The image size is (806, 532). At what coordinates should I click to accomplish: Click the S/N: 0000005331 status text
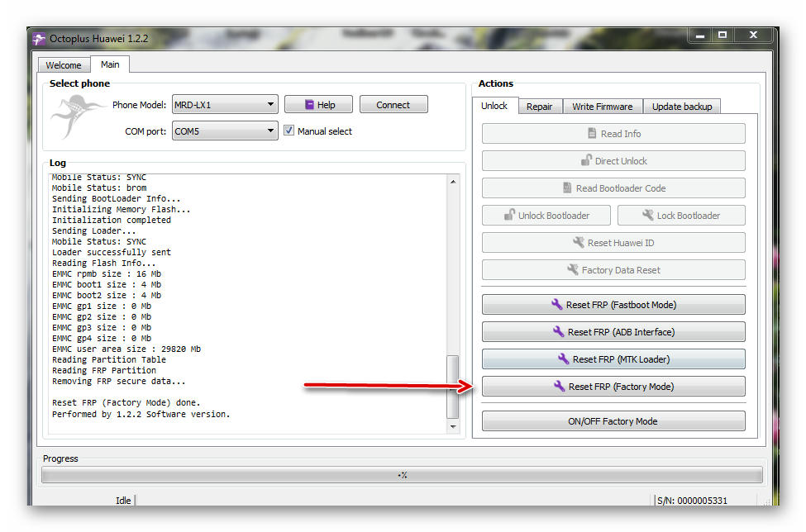pos(693,500)
